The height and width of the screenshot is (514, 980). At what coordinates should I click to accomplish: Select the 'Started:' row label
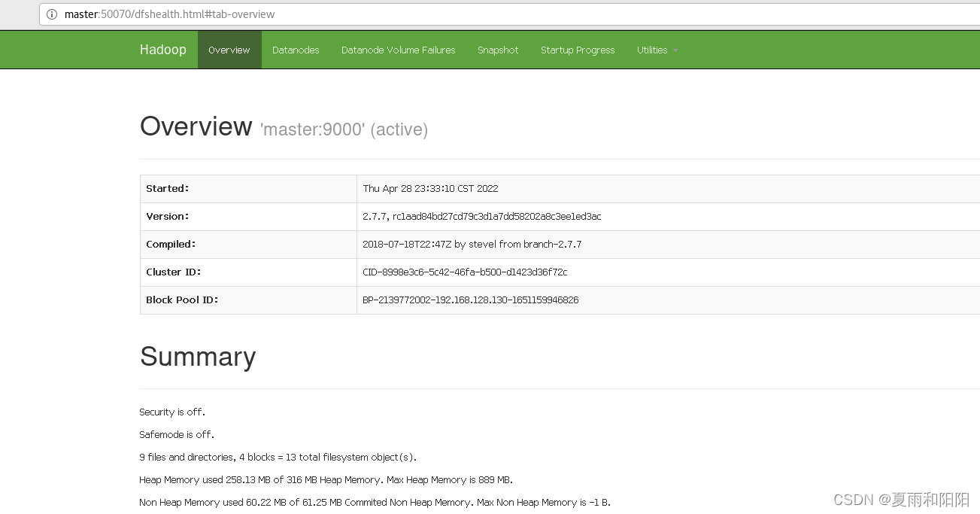pos(168,189)
